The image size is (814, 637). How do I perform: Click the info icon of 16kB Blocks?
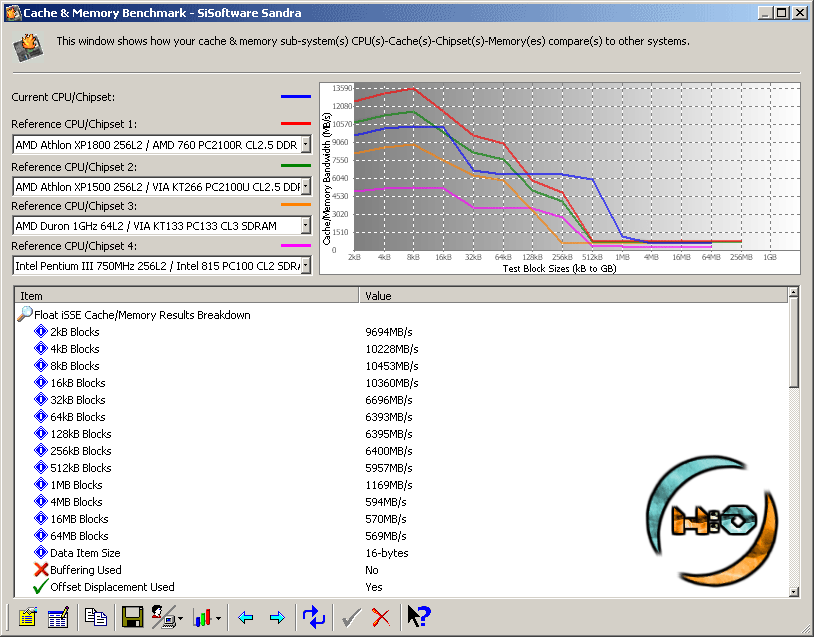pyautogui.click(x=40, y=383)
